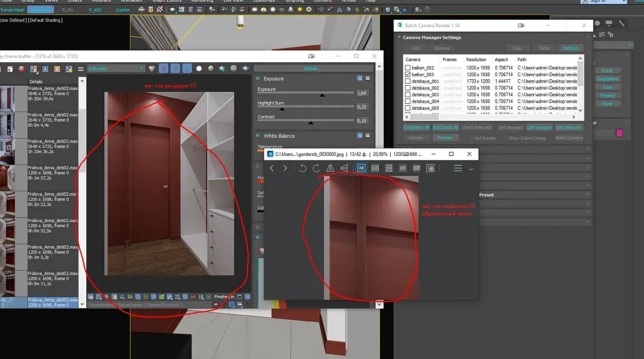Click the stop render icon in frame buffer
This screenshot has width=644, height=359.
click(x=234, y=68)
